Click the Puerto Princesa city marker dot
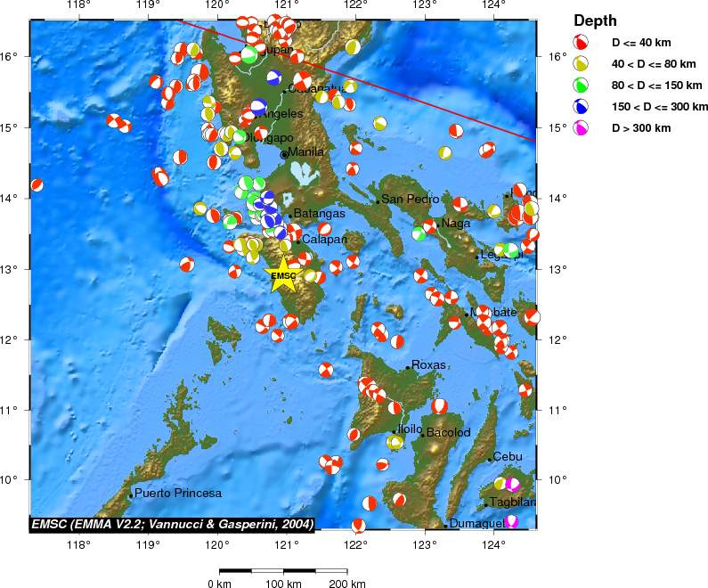 (131, 495)
